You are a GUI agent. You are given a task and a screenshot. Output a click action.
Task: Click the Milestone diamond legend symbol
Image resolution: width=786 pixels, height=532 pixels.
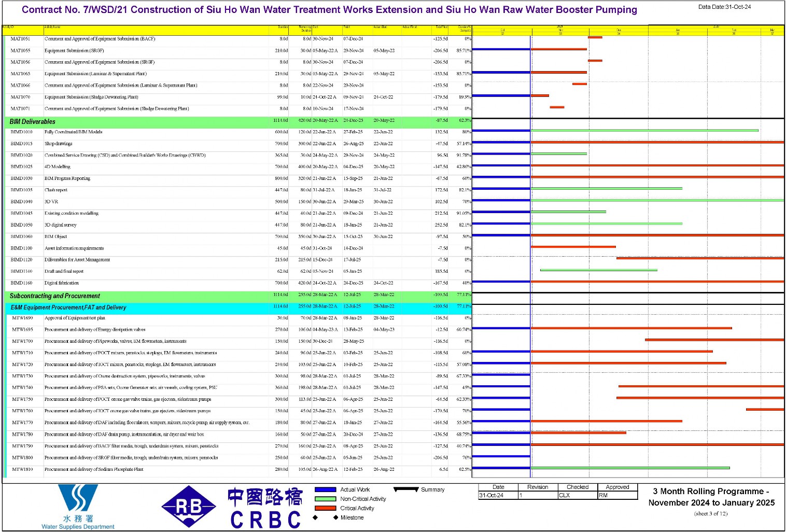coord(326,517)
